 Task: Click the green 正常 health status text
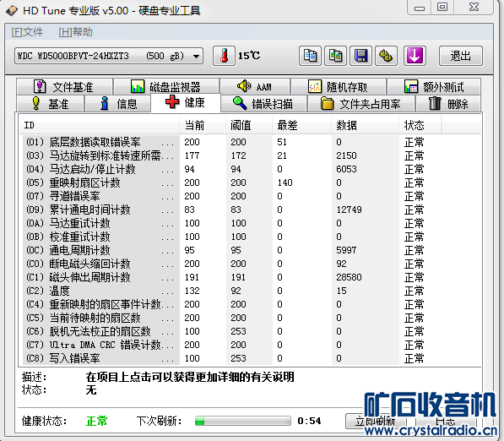[x=96, y=421]
